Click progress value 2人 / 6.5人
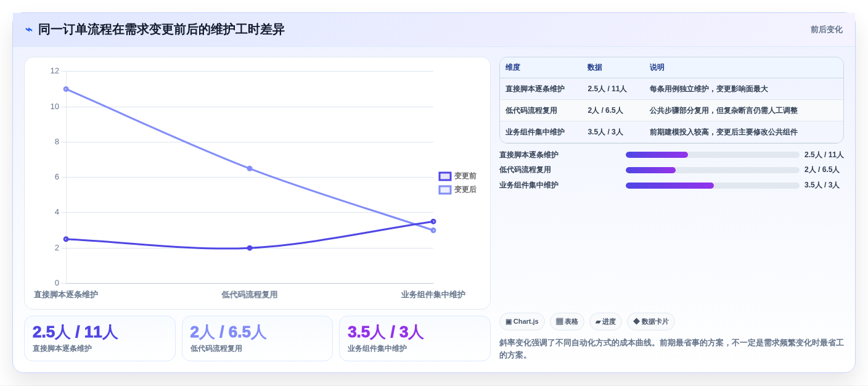 click(x=822, y=170)
